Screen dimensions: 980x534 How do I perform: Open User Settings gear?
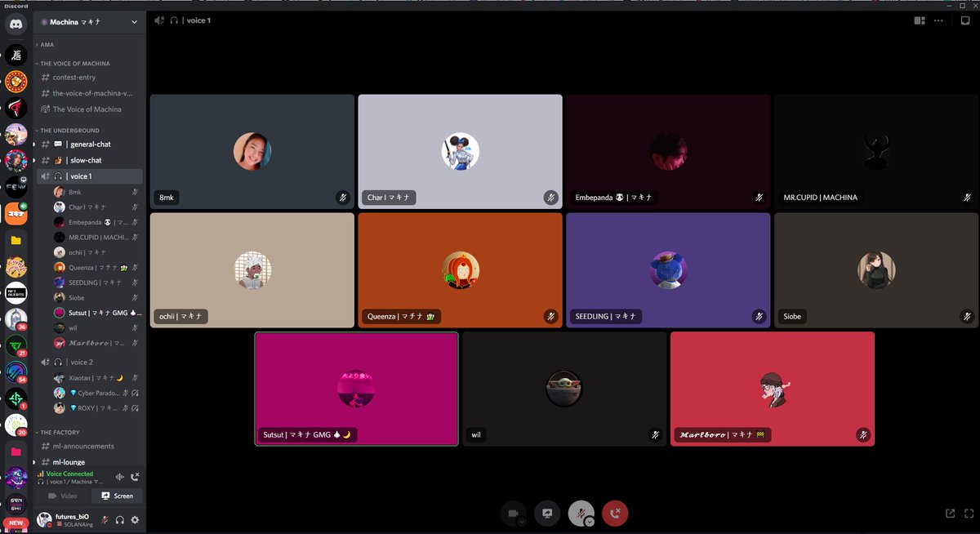click(x=135, y=519)
